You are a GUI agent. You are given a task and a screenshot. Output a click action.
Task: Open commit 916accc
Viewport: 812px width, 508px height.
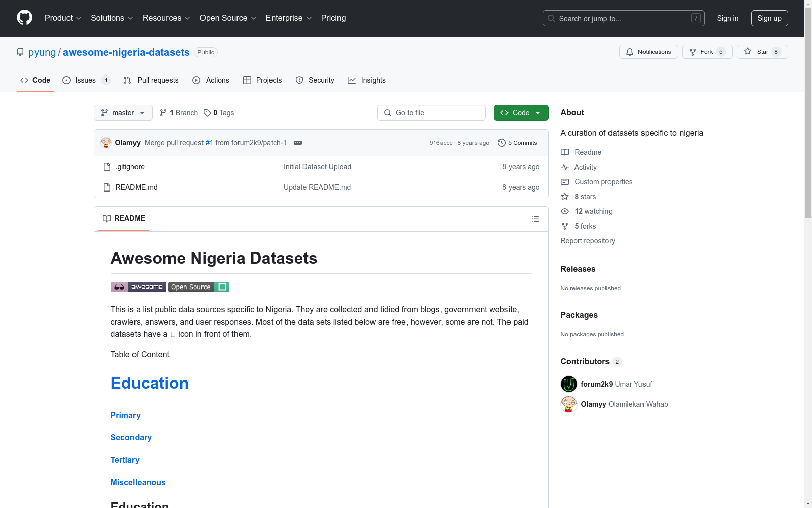point(441,143)
